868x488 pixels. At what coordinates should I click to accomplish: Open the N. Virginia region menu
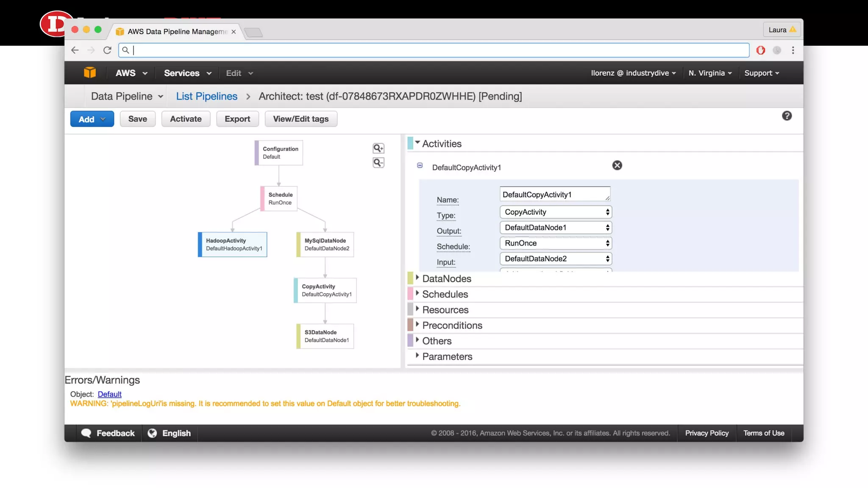(710, 73)
